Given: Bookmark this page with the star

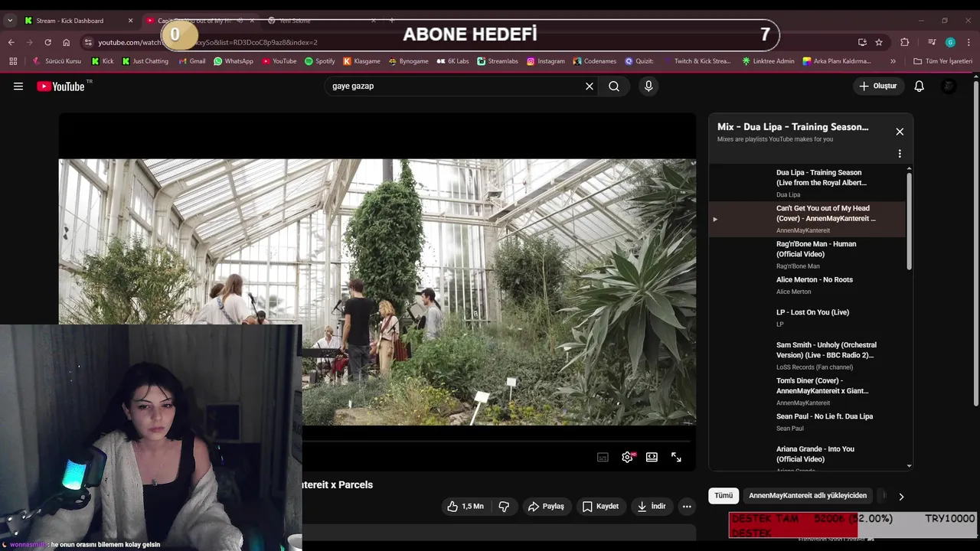Looking at the screenshot, I should click(879, 42).
